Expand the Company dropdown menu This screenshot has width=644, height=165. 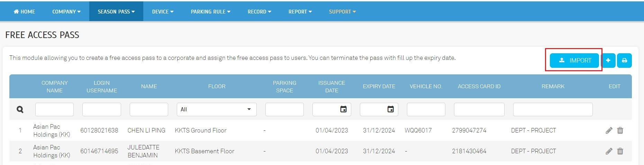[x=66, y=11]
